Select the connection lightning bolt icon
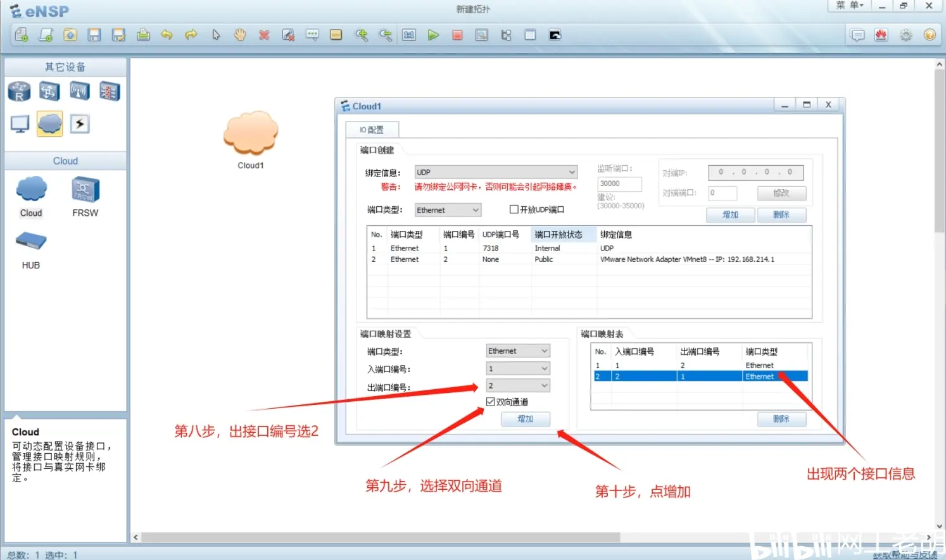This screenshot has height=560, width=946. [x=80, y=123]
